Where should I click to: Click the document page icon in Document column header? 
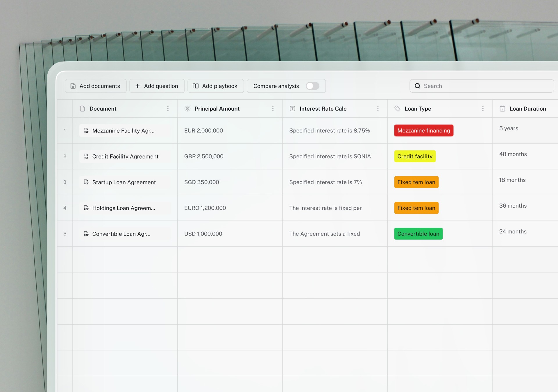(82, 109)
